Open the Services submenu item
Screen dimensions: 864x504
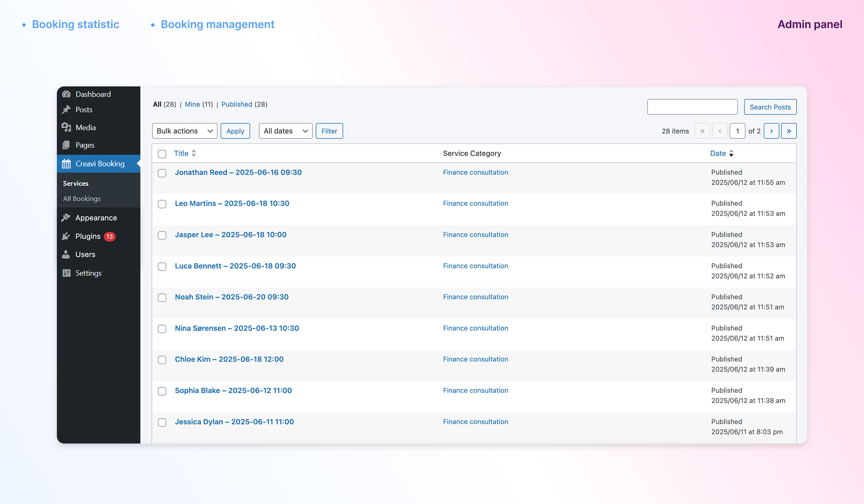76,183
